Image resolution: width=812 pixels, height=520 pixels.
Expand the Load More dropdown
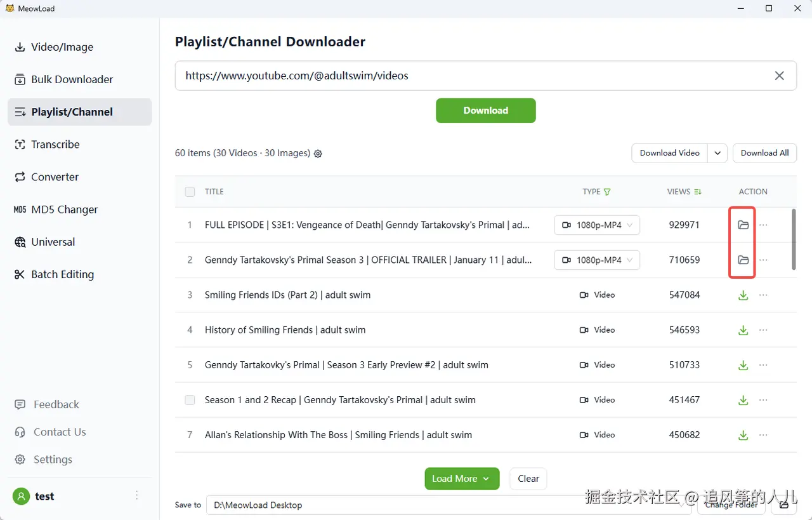tap(486, 479)
